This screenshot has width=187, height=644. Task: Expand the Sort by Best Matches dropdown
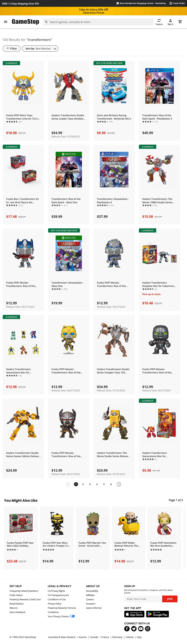pos(40,48)
